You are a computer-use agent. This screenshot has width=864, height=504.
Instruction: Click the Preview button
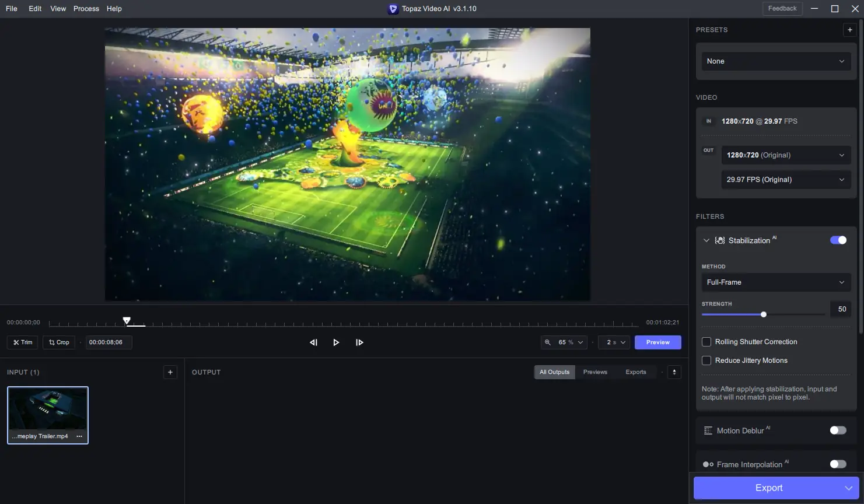pos(658,342)
